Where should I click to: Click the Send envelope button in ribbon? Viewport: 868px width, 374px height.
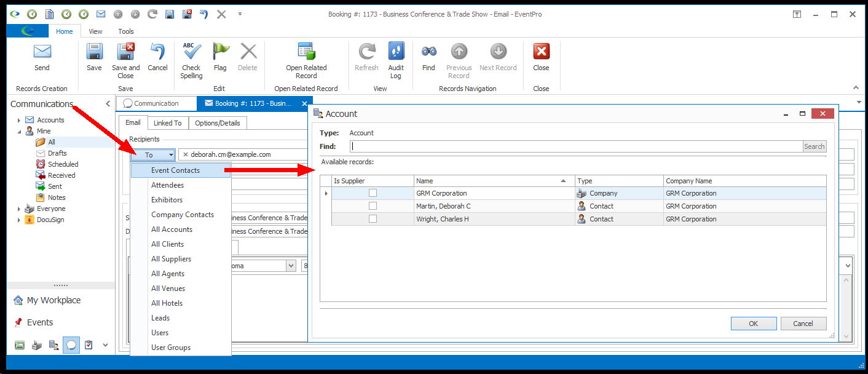pyautogui.click(x=42, y=57)
